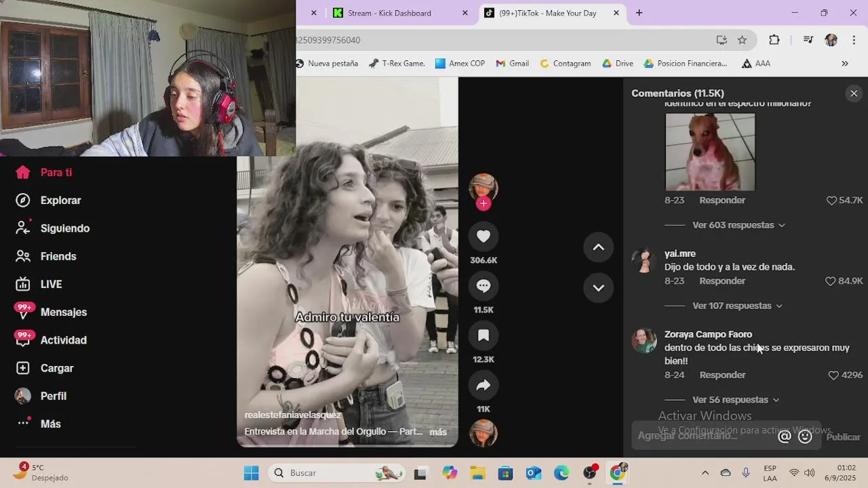Like yai.mre's comment heart
The height and width of the screenshot is (488, 868).
[x=830, y=281]
